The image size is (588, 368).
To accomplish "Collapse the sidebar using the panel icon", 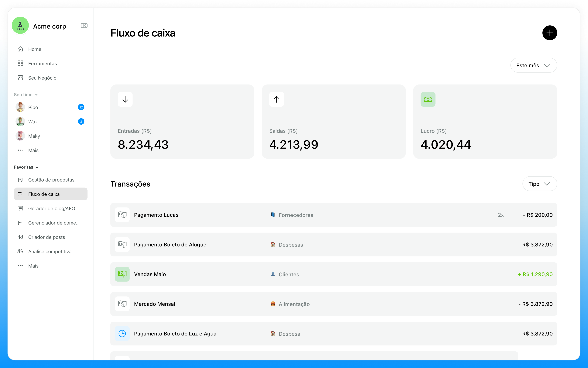I will point(84,26).
